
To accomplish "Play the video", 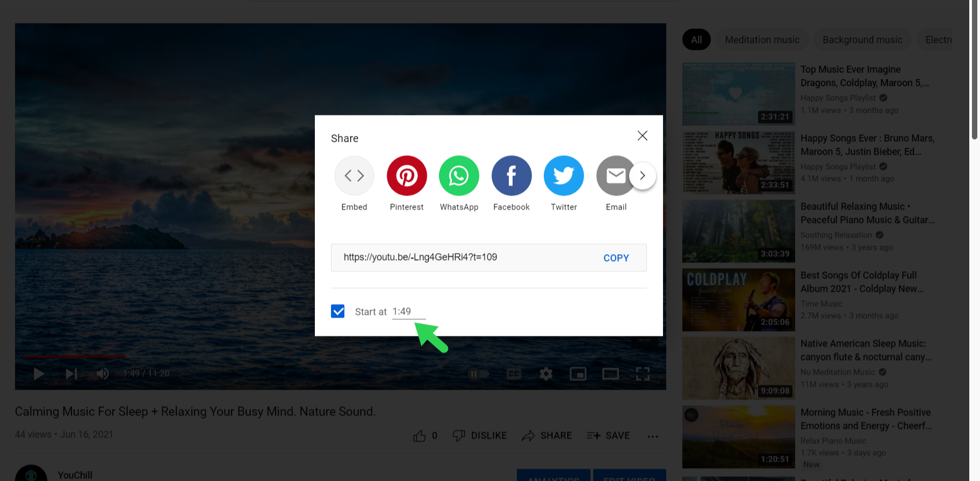I will point(39,374).
